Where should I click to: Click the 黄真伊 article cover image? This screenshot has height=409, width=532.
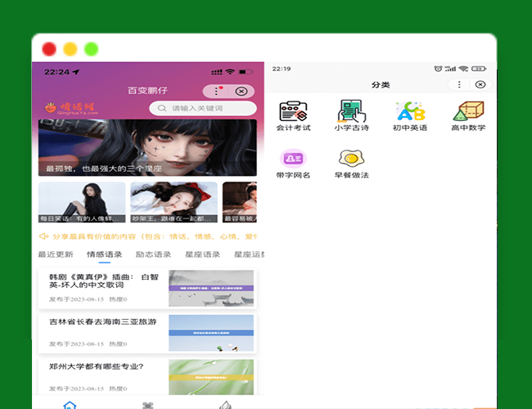(211, 288)
